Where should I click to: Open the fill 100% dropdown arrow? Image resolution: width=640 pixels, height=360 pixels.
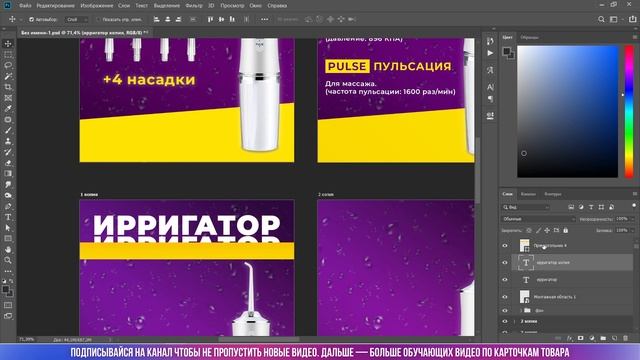pyautogui.click(x=633, y=231)
